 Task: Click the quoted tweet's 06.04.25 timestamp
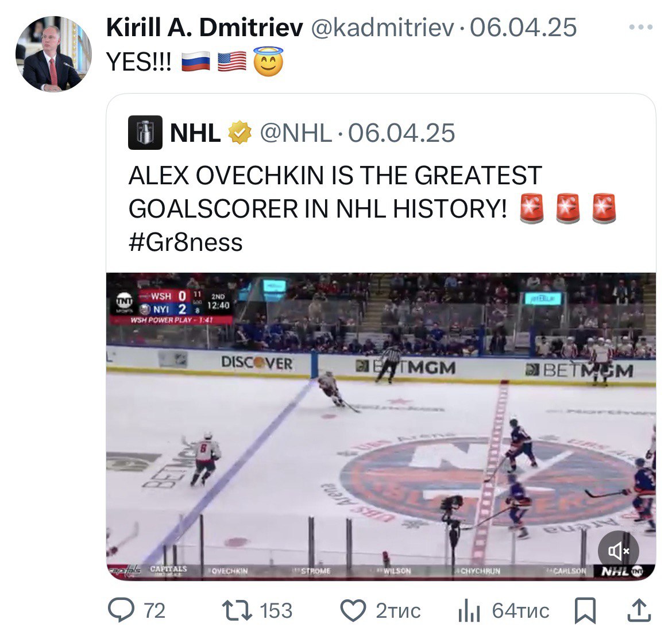coord(401,133)
